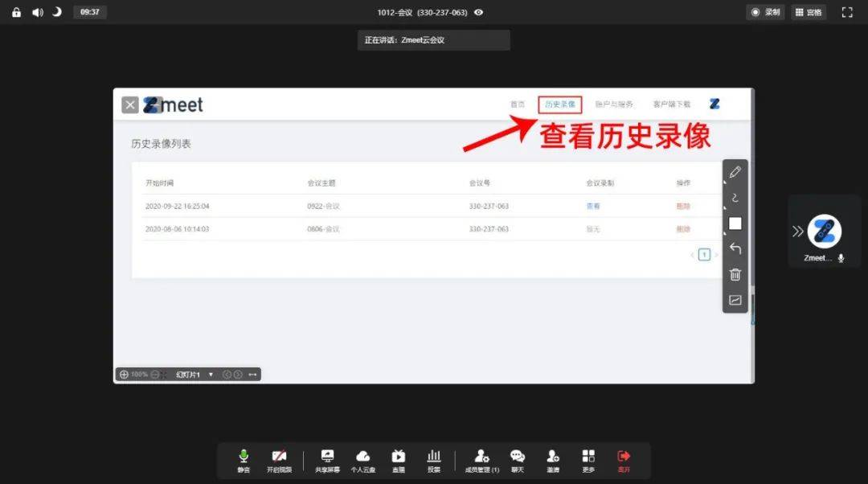868x484 pixels.
Task: Collapse the participant panel double chevron
Action: pos(798,232)
